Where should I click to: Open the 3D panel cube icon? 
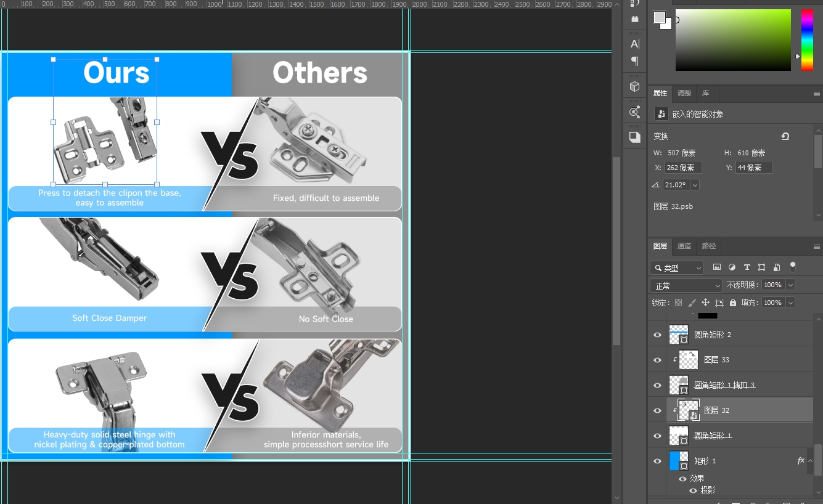tap(634, 87)
